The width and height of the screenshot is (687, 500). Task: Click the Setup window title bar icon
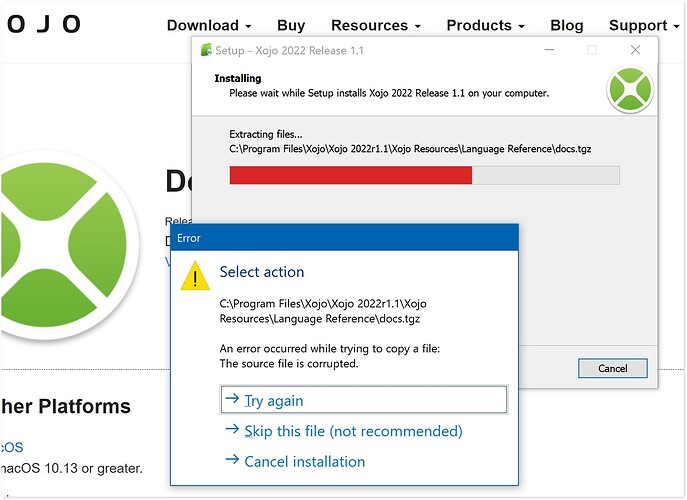tap(205, 50)
